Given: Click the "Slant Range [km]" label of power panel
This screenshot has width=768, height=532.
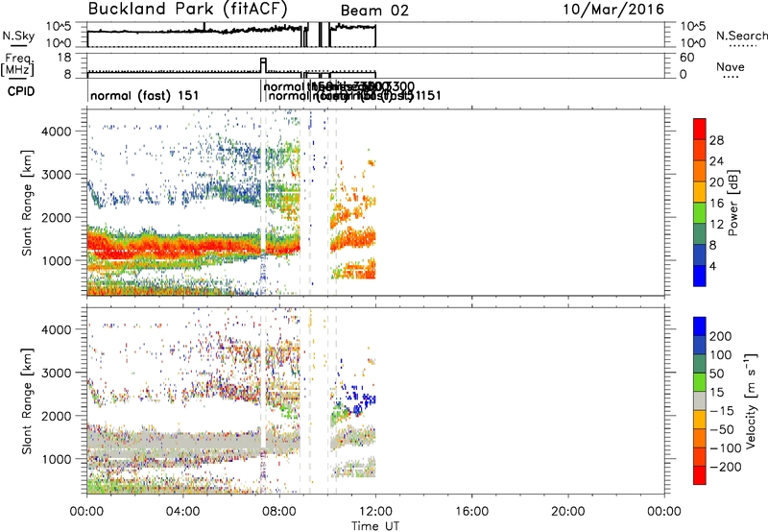Looking at the screenshot, I should tap(27, 203).
